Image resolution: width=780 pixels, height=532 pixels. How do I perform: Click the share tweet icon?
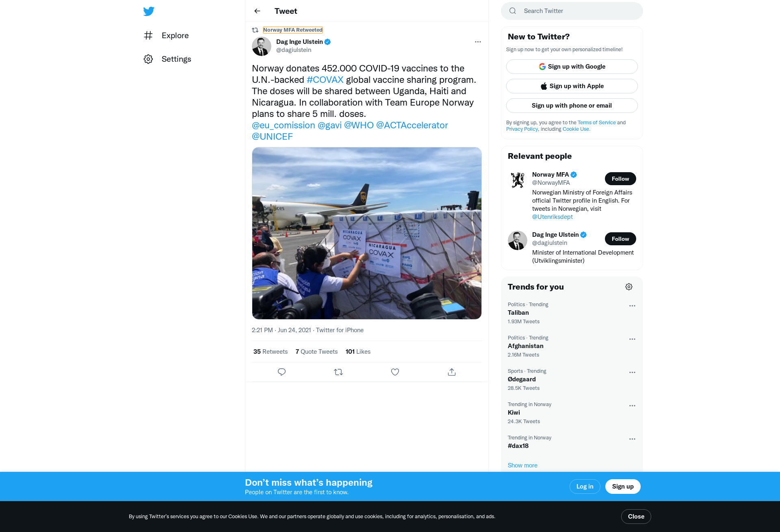(452, 372)
